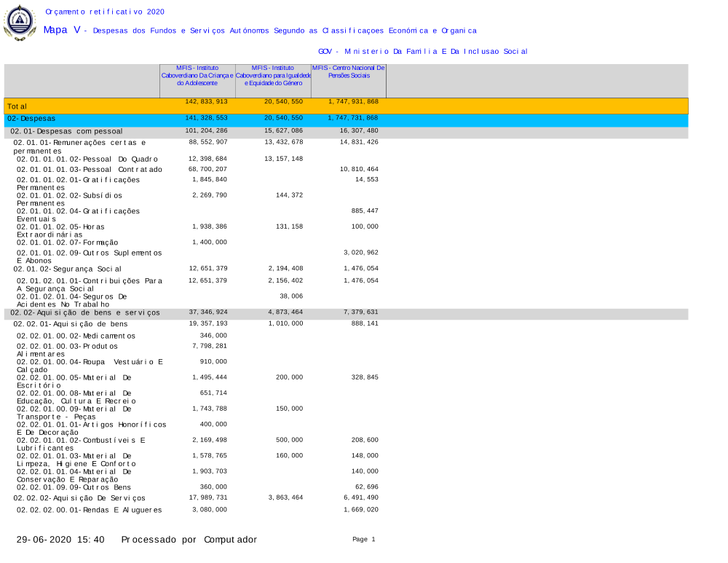Select '02.02-Aquisição de bens e serviços' row
Screen dimensions: 728x563
coord(84,313)
